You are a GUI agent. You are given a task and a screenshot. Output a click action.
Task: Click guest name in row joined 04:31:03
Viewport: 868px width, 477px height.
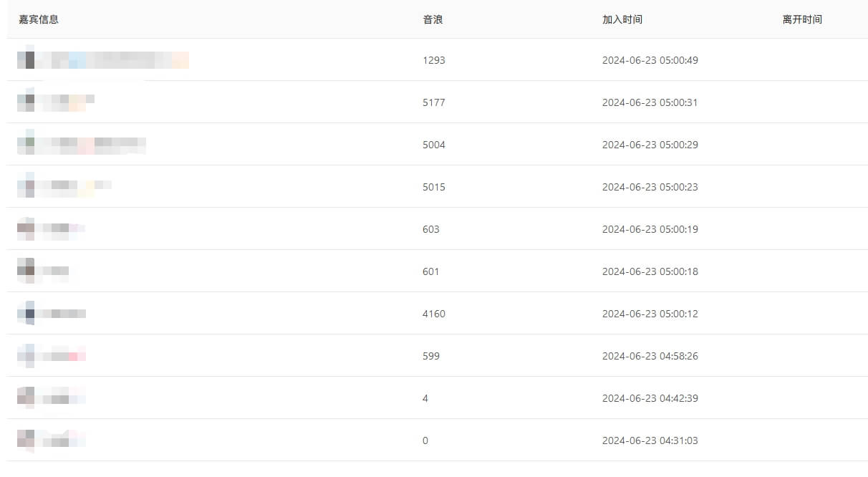coord(64,440)
